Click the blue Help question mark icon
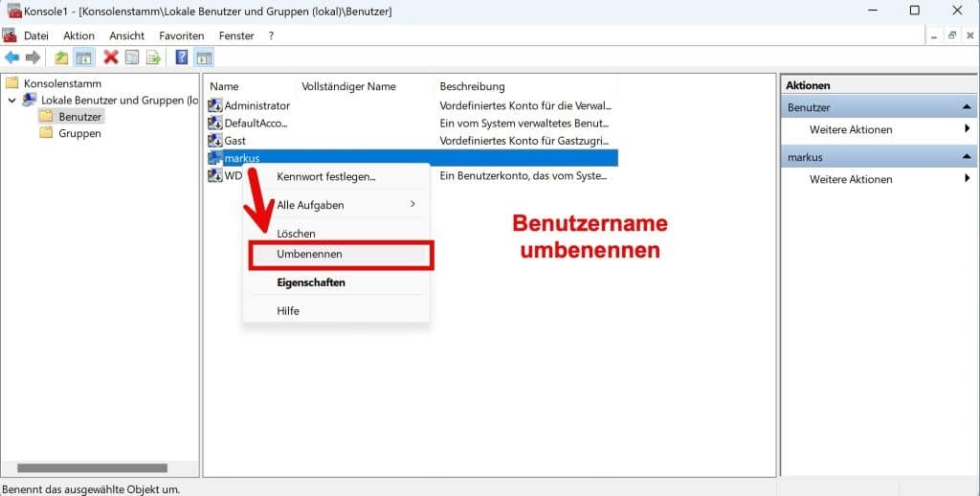 (182, 57)
